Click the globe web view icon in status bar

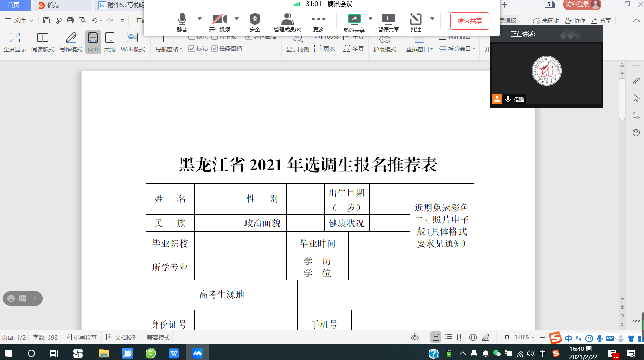click(x=473, y=337)
